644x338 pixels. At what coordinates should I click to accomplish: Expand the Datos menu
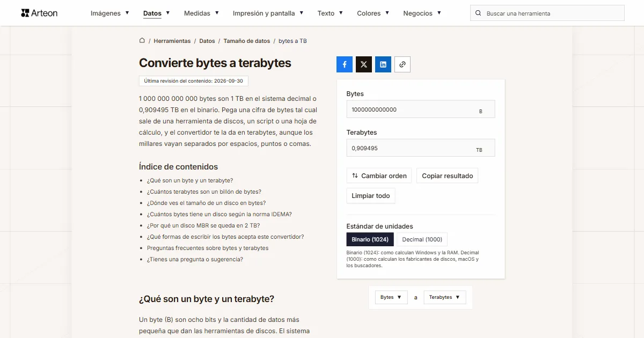pyautogui.click(x=157, y=13)
